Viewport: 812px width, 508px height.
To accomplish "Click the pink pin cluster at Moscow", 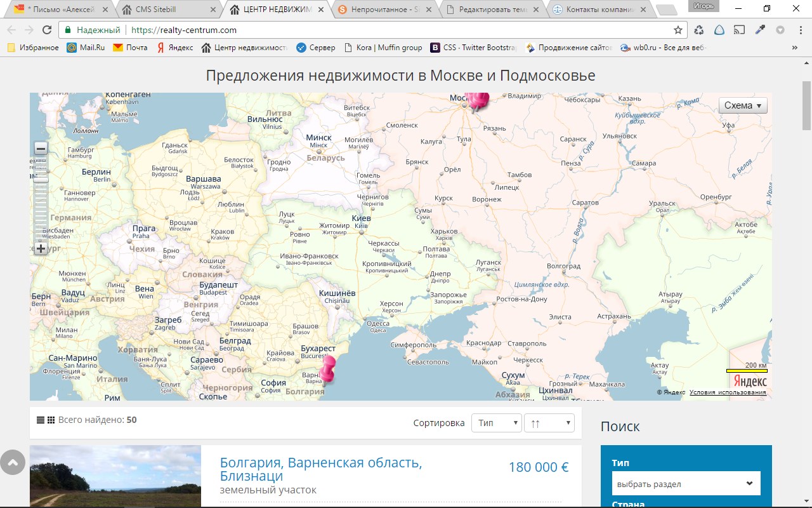I will (x=477, y=102).
